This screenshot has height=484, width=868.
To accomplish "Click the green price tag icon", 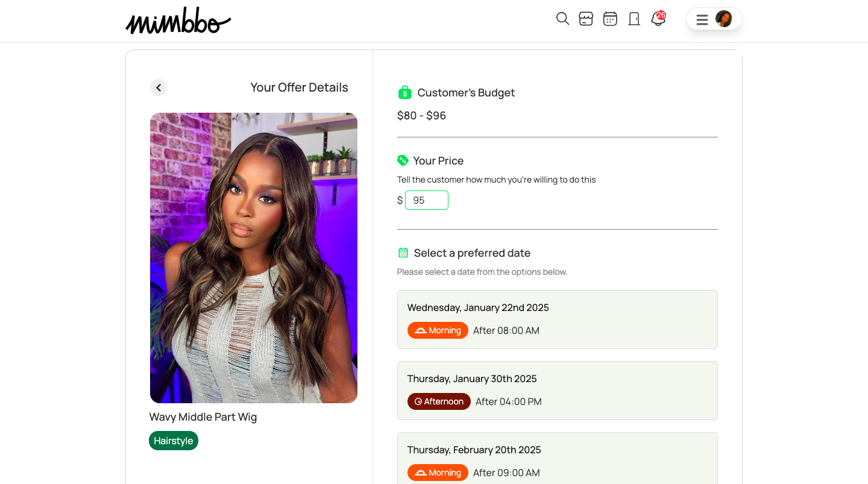I will 403,160.
